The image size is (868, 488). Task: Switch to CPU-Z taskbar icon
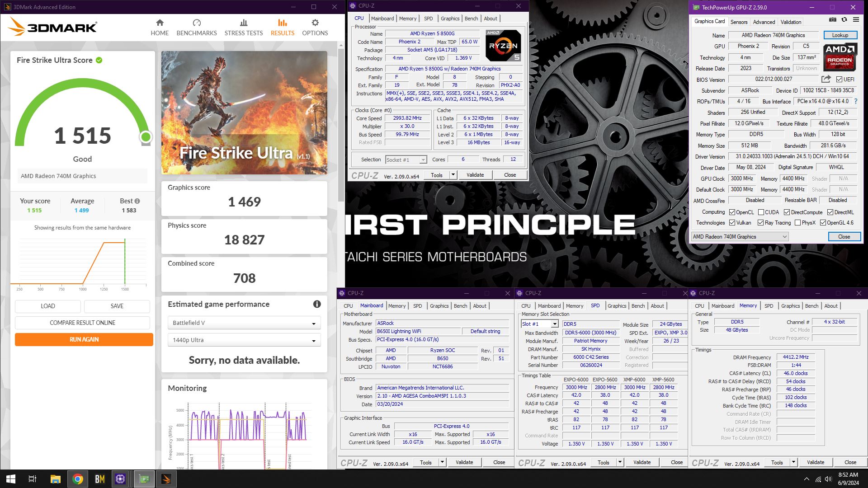121,479
